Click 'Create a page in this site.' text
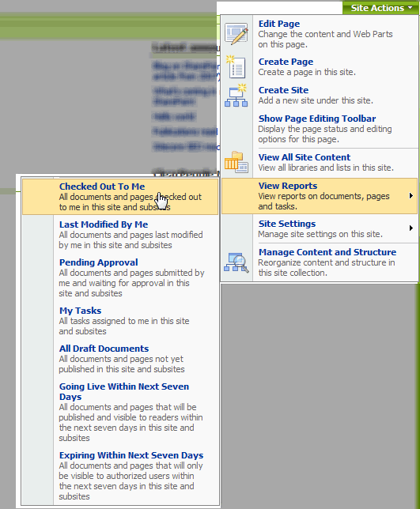This screenshot has width=420, height=509. point(307,72)
